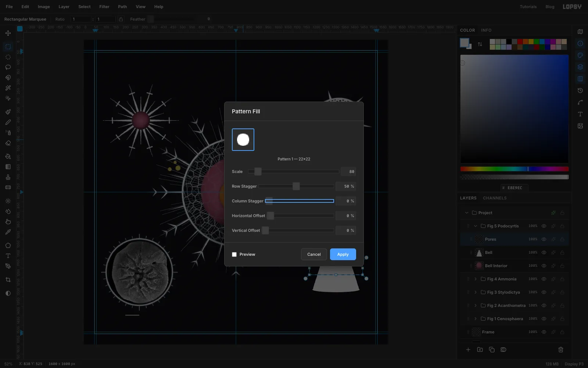
Task: Select the Paint Bucket tool
Action: coord(8,156)
